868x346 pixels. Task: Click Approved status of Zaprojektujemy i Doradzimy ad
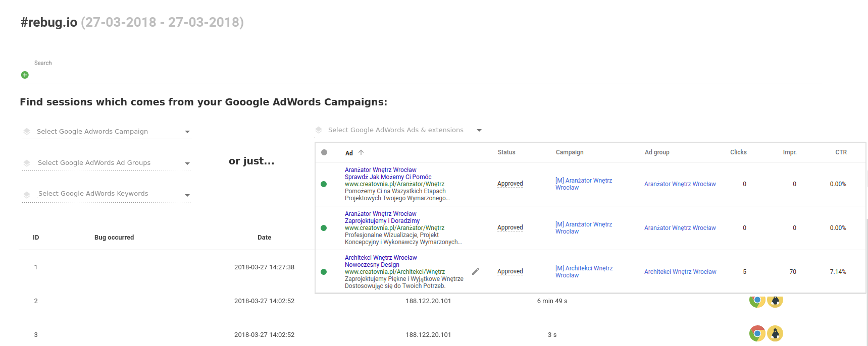(x=510, y=227)
